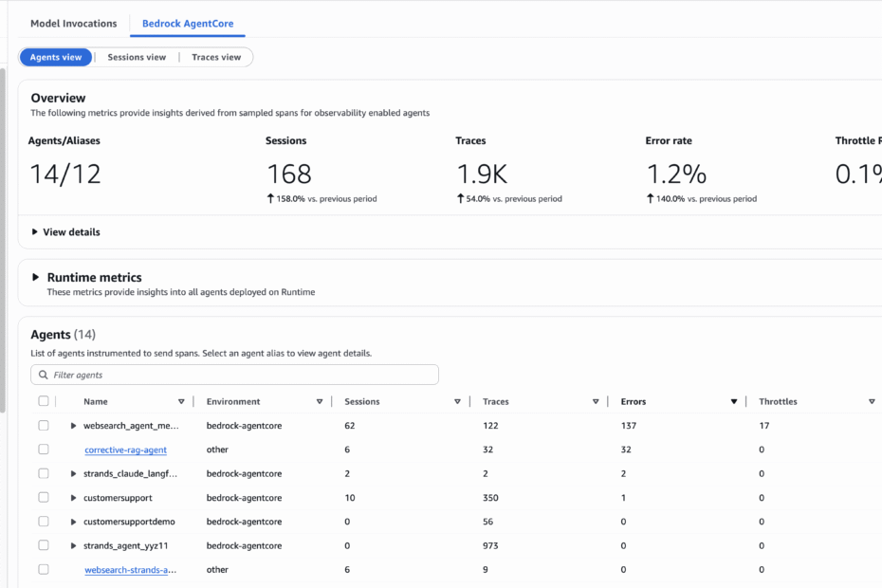Open the websearch-strands-a... agent link
The height and width of the screenshot is (588, 882).
click(131, 570)
